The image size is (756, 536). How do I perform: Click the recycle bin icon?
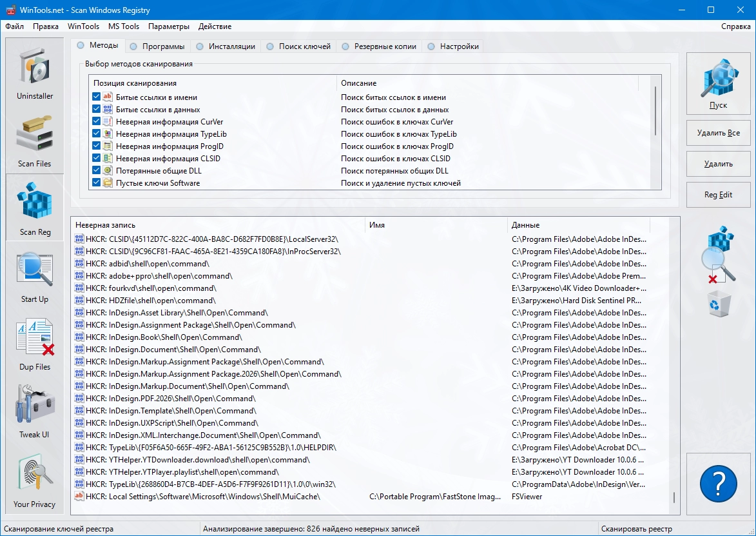point(718,303)
